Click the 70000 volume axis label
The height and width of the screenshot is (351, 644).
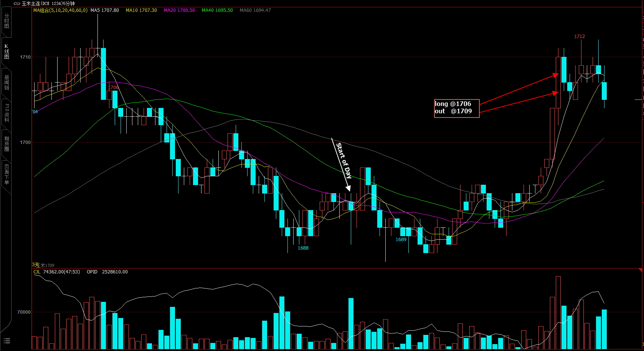(24, 312)
